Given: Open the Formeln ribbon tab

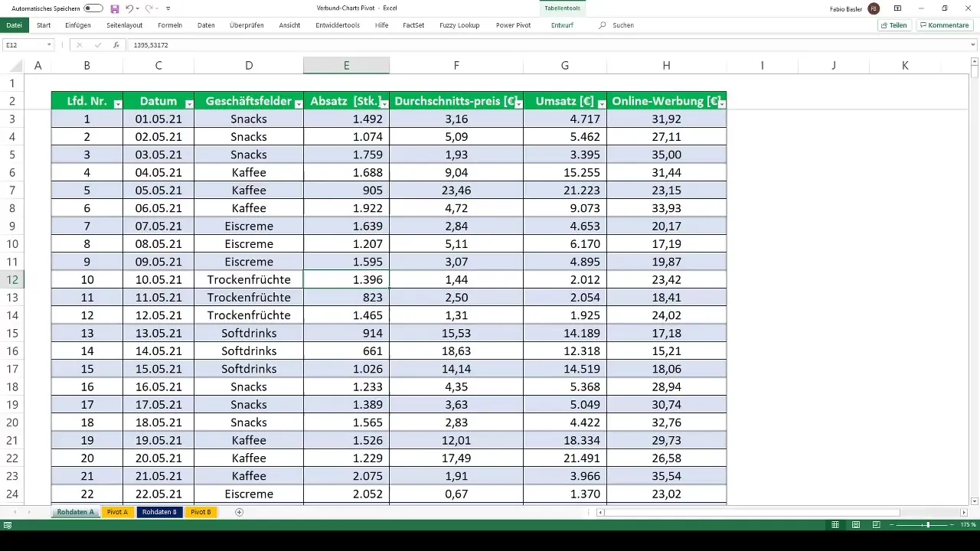Looking at the screenshot, I should point(170,25).
